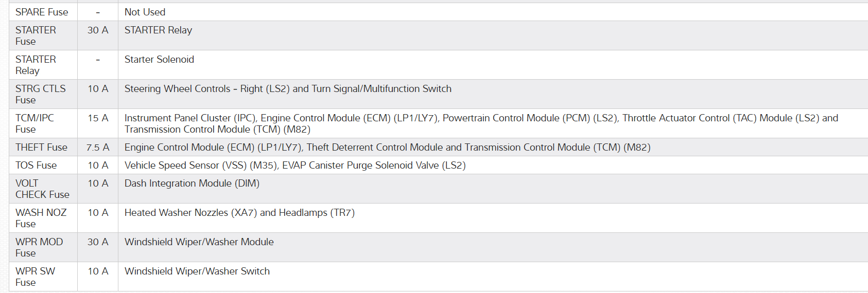Click the WPR SW Fuse label
This screenshot has height=293, width=868.
click(35, 277)
